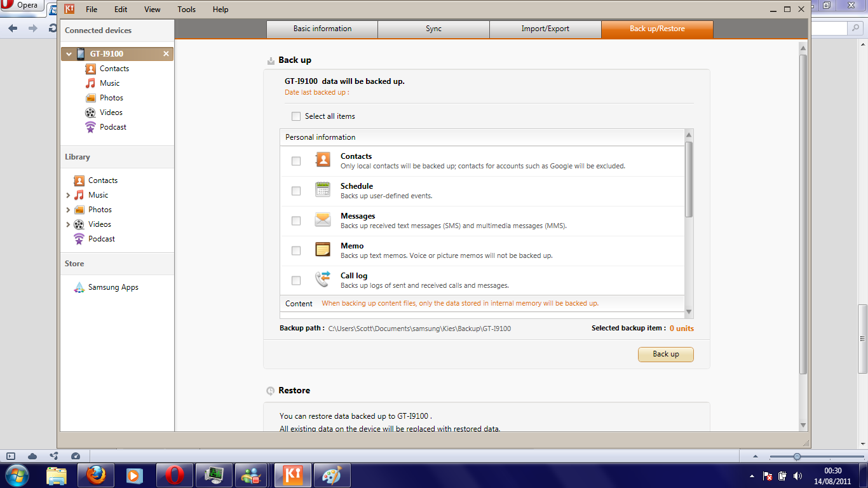Open Library Podcast icon
Screen dimensions: 868x488
pyautogui.click(x=79, y=239)
